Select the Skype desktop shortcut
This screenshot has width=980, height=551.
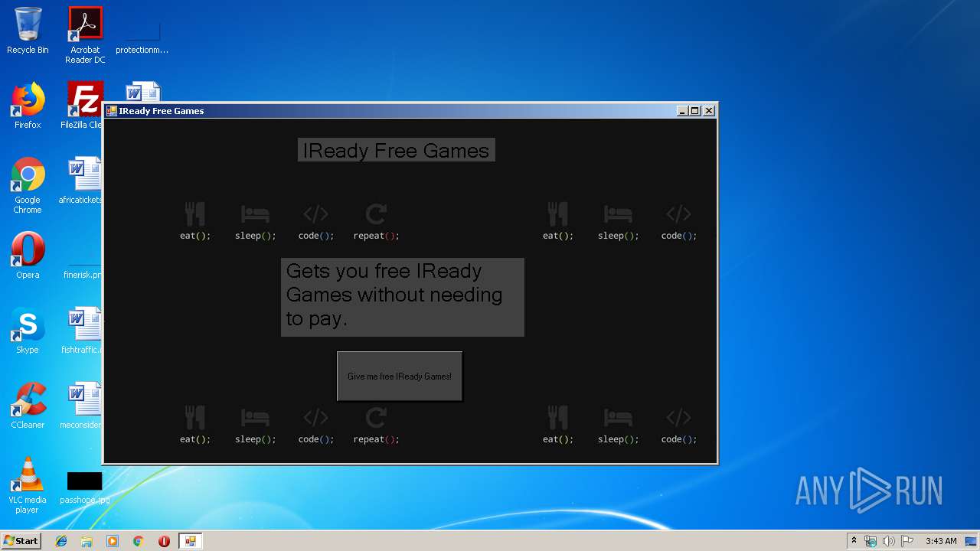point(28,331)
